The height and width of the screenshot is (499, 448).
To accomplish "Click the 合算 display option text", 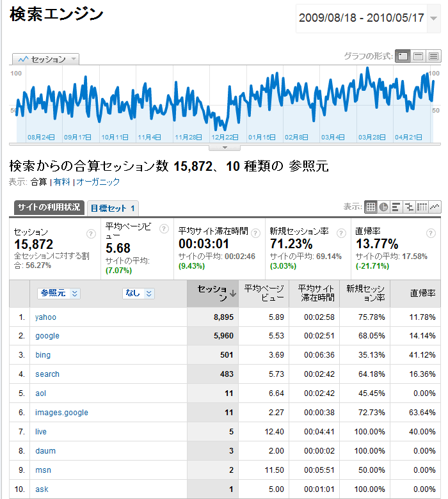I will pos(39,182).
